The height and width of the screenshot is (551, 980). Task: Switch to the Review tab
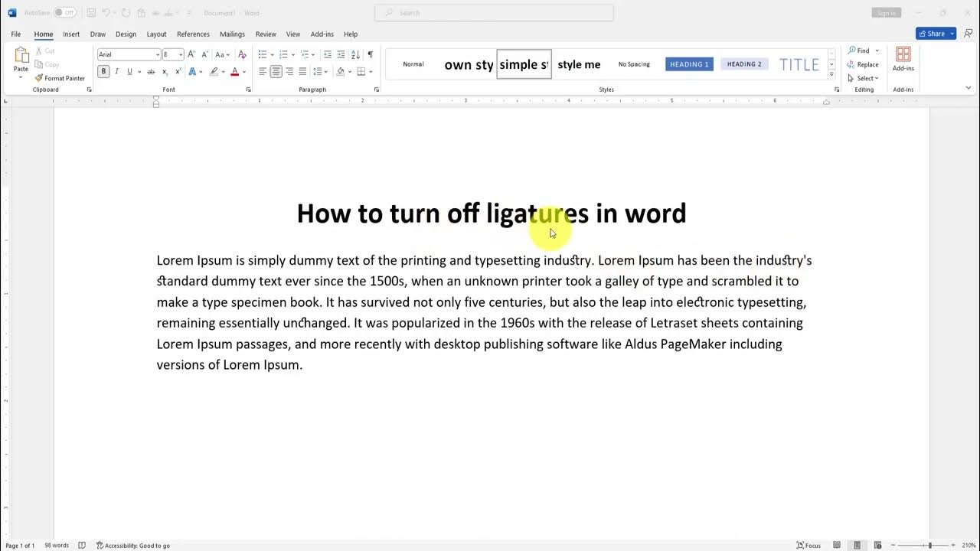[x=266, y=34]
